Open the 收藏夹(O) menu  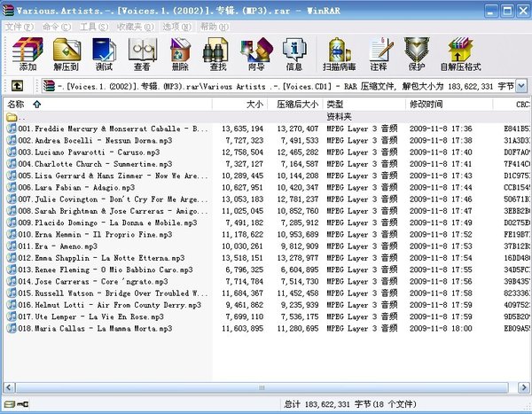pyautogui.click(x=136, y=27)
